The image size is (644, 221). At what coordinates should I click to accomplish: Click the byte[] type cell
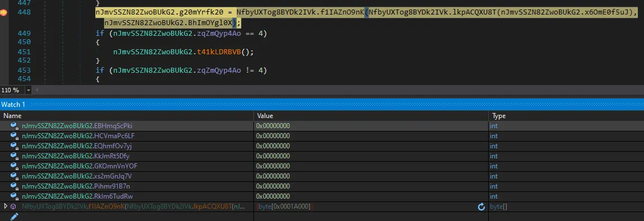click(x=567, y=206)
